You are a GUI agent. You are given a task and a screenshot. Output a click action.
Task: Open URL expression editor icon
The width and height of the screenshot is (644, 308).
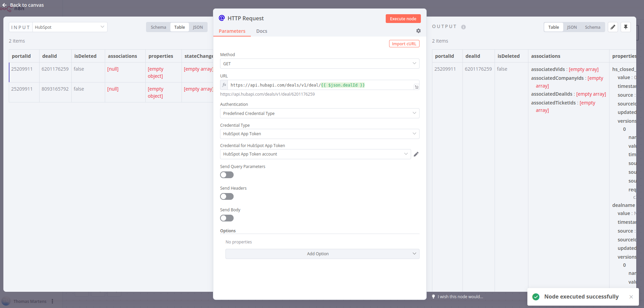pyautogui.click(x=416, y=87)
